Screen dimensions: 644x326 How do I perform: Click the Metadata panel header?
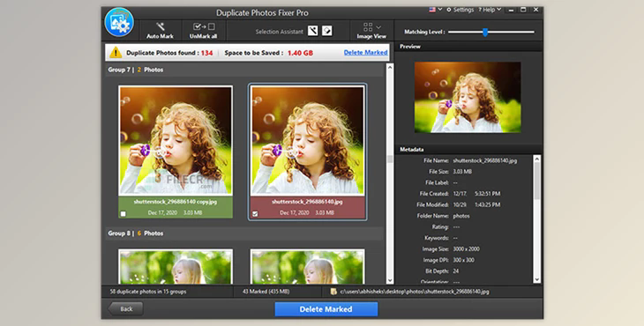(468, 149)
